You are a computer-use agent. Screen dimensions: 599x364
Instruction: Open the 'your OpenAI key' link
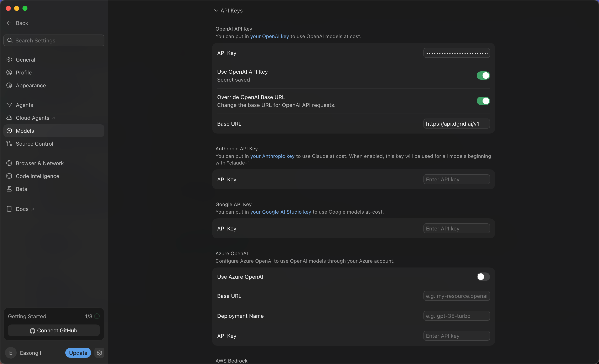click(270, 36)
